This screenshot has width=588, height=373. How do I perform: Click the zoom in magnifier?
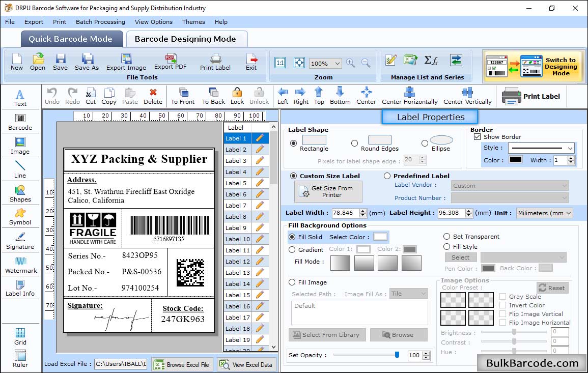[351, 63]
